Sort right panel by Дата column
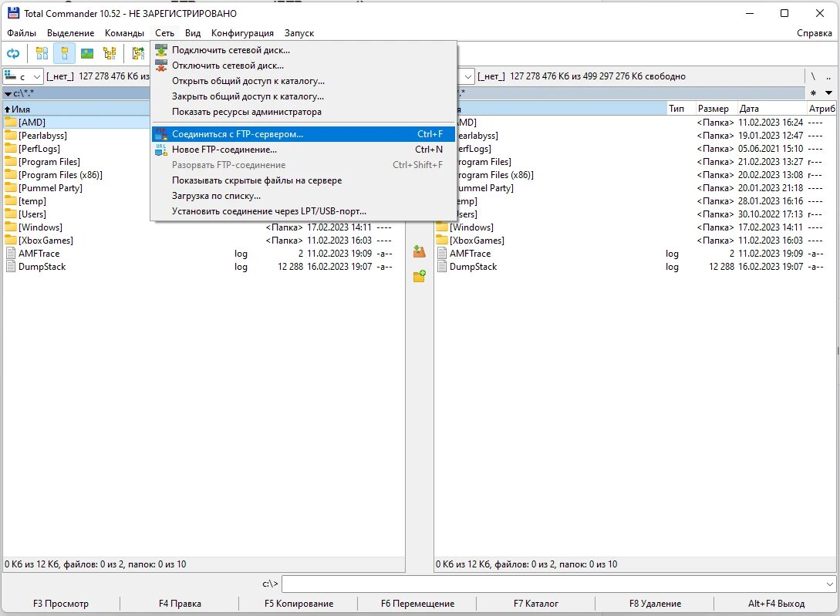 click(x=771, y=108)
